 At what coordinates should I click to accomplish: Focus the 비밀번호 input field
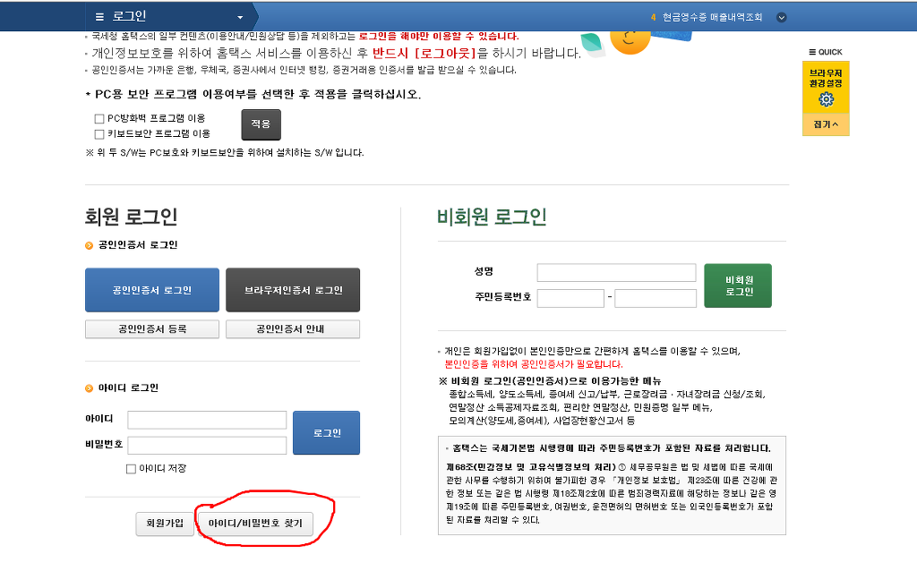tap(207, 446)
